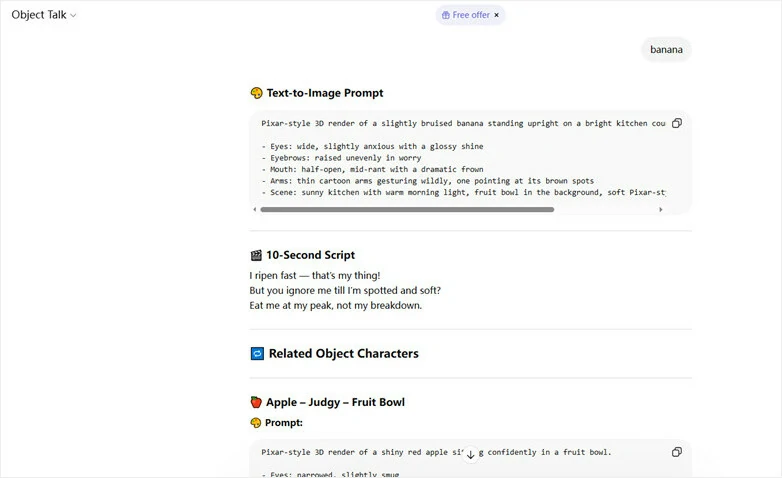Image resolution: width=782 pixels, height=478 pixels.
Task: Click the 'Text-to-Image Prompt' heading
Action: coord(325,93)
